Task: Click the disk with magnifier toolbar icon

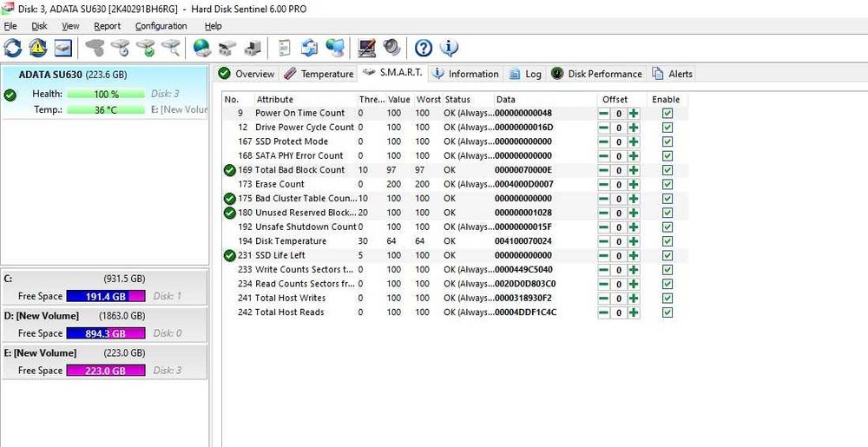Action: (x=171, y=48)
